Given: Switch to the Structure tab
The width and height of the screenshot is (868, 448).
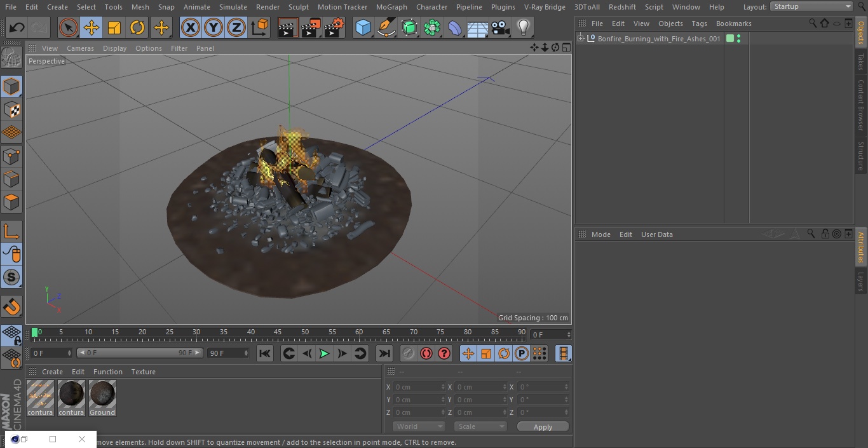Looking at the screenshot, I should [861, 156].
